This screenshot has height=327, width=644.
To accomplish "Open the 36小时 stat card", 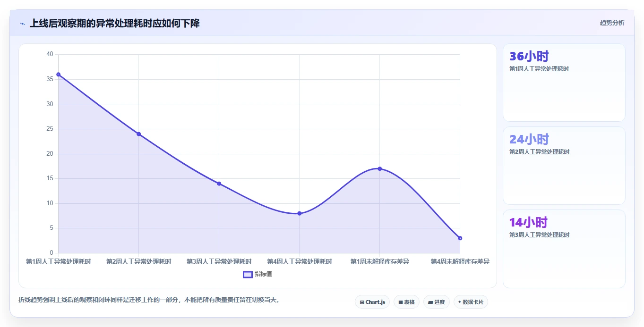I will point(564,83).
